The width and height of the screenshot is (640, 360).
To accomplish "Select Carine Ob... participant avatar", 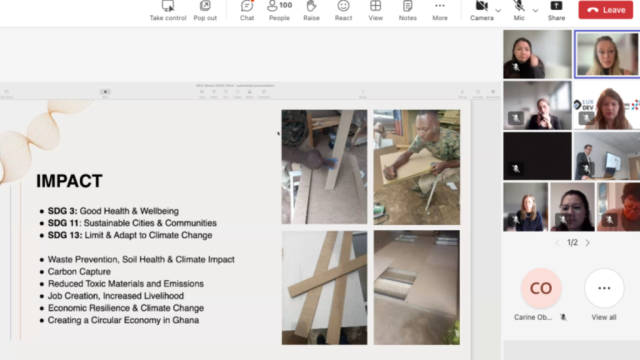I will 541,288.
